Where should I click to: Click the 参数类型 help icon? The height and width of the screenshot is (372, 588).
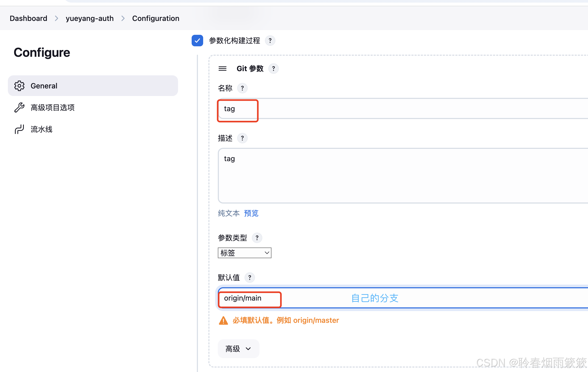pyautogui.click(x=257, y=238)
